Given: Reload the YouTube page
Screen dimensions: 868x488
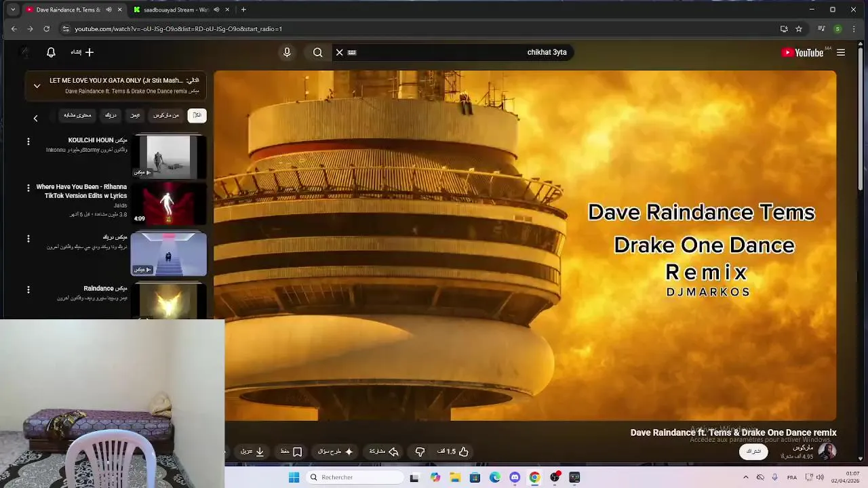Looking at the screenshot, I should tap(46, 28).
